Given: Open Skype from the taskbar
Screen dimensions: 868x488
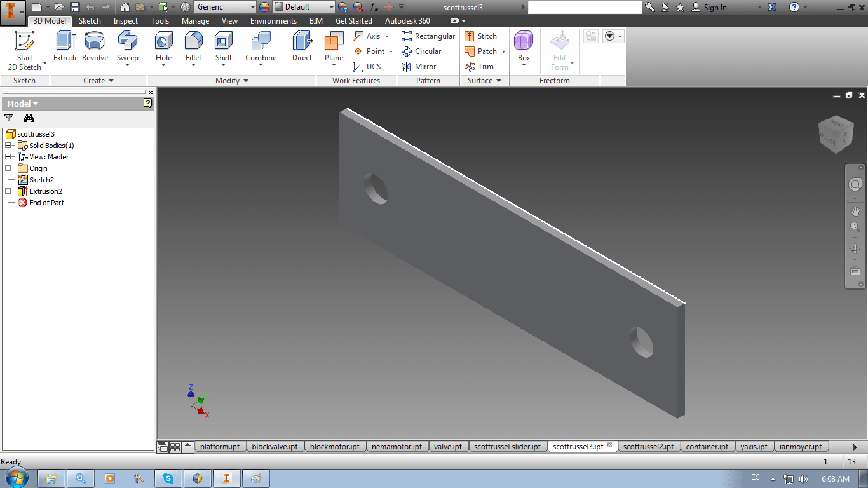Looking at the screenshot, I should click(x=168, y=478).
